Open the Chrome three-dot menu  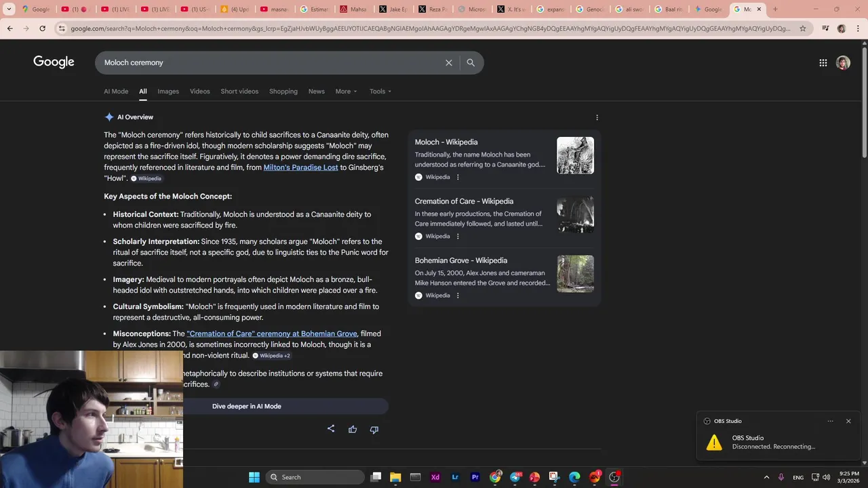(x=858, y=28)
